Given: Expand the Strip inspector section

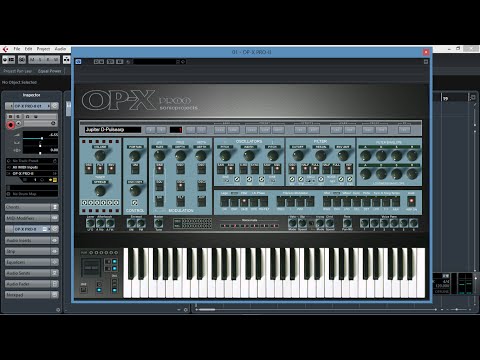Looking at the screenshot, I should tap(28, 251).
